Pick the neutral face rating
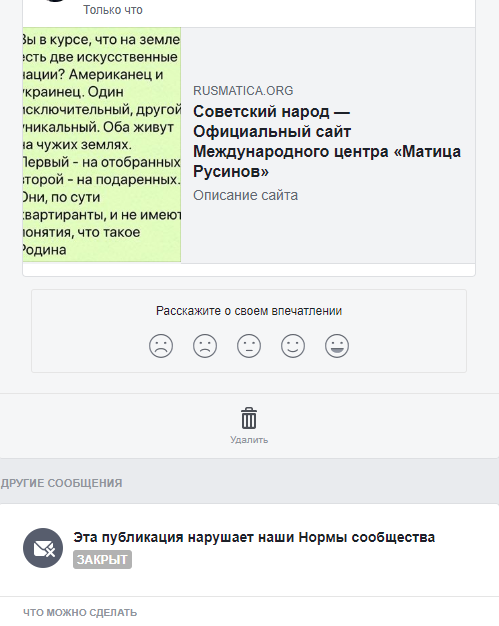This screenshot has height=626, width=499. point(249,346)
